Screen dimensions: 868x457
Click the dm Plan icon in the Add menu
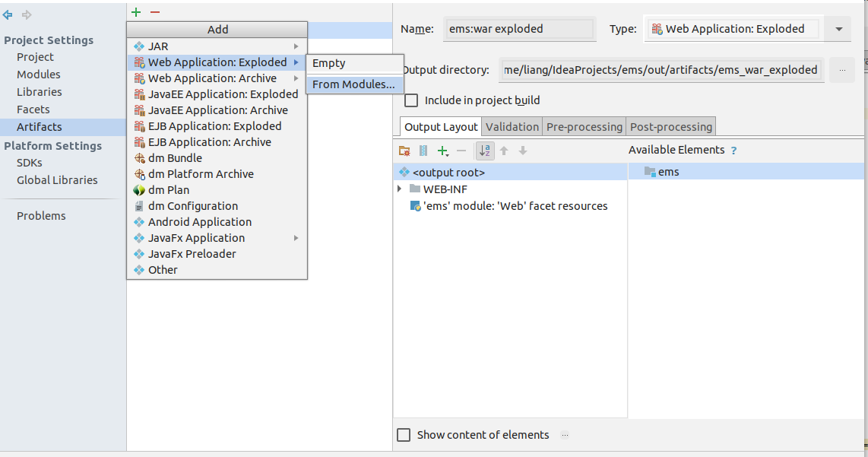click(x=140, y=190)
